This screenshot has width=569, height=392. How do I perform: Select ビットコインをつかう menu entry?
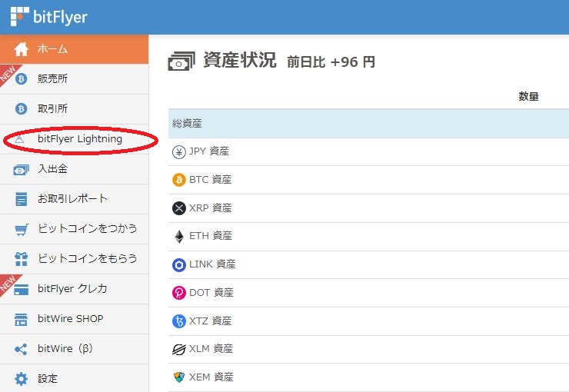click(74, 229)
